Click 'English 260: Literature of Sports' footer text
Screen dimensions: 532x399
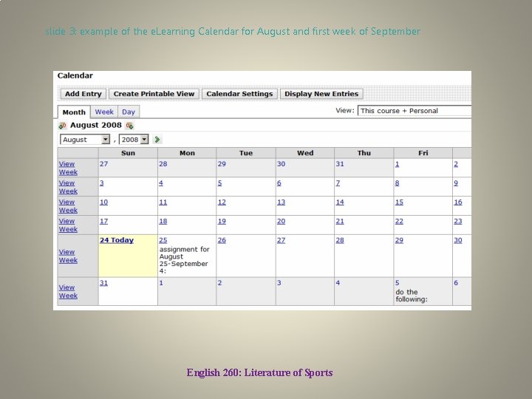pyautogui.click(x=259, y=372)
